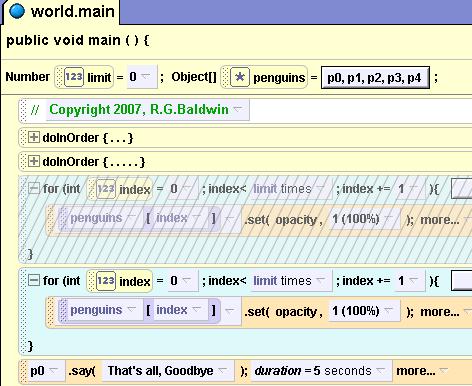This screenshot has height=386, width=472.
Task: Open the penguins array p0, p1, p2, p3, p4 button
Action: 375,77
